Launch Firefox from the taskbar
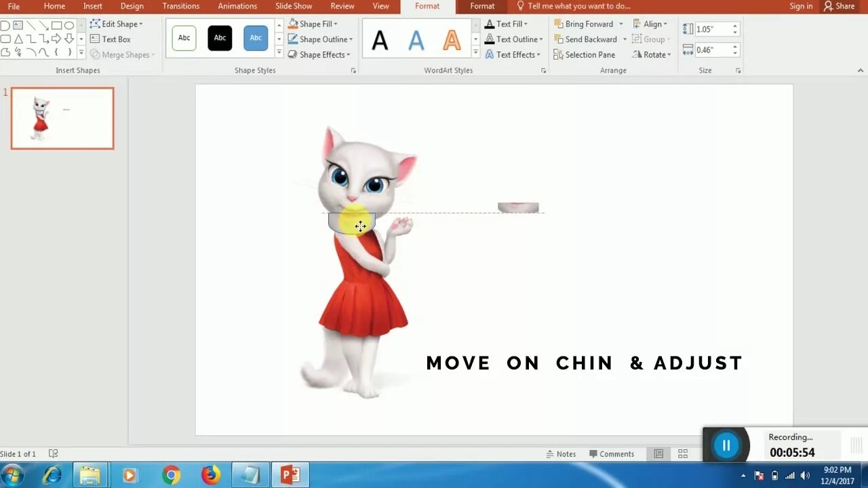 point(211,476)
